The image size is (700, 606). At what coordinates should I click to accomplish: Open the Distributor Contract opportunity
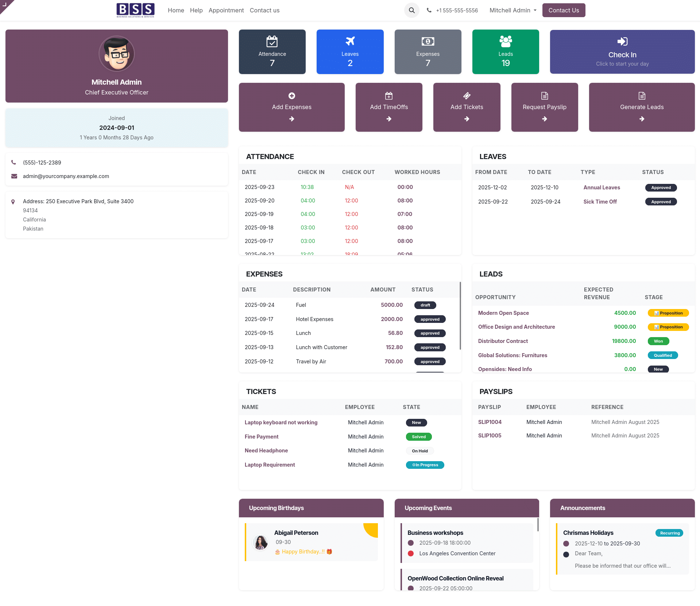(503, 341)
